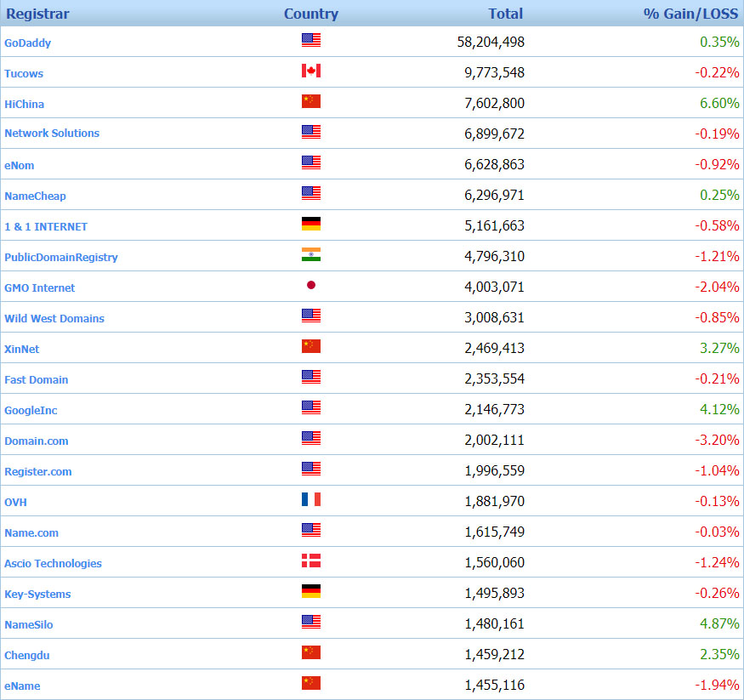The width and height of the screenshot is (744, 700).
Task: Click the Chinese flag in HiChina row
Action: tap(310, 101)
